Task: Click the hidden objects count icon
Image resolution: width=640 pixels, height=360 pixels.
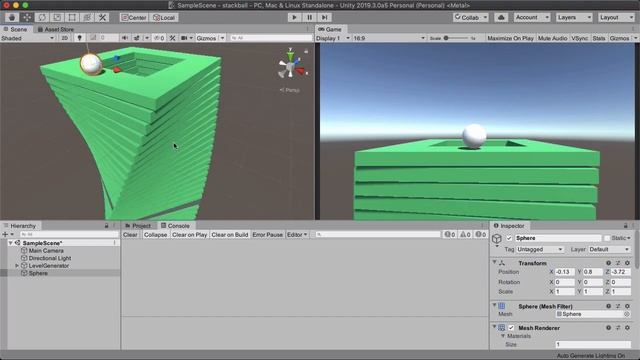Action: click(x=159, y=38)
